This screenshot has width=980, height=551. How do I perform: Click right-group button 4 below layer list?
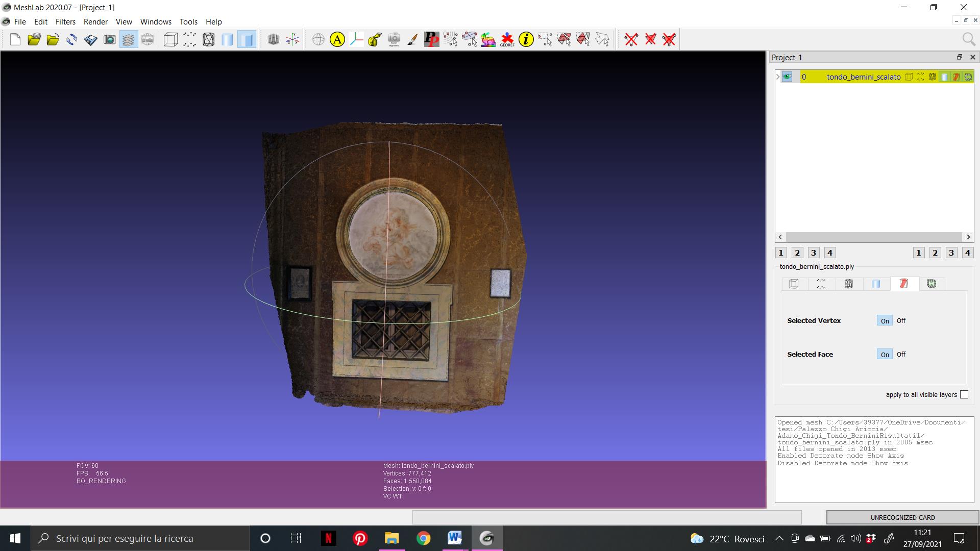coord(968,253)
